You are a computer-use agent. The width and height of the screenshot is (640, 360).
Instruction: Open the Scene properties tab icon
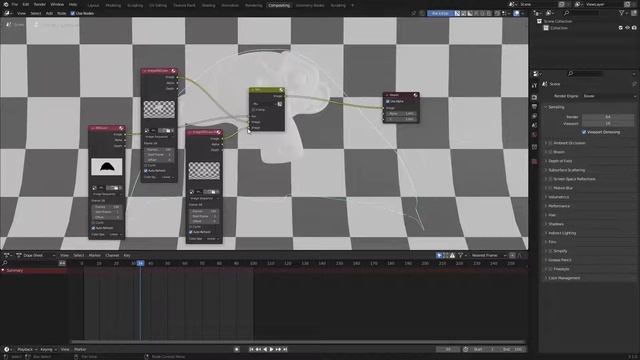click(534, 125)
